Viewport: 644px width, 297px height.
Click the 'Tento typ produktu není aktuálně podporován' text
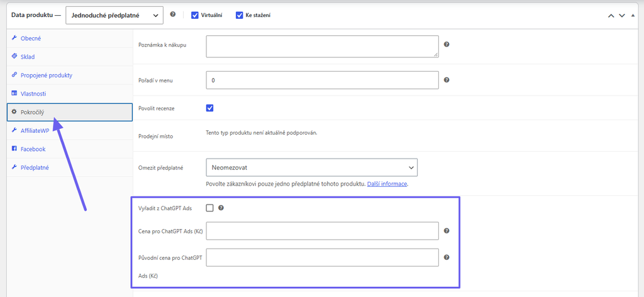[262, 133]
